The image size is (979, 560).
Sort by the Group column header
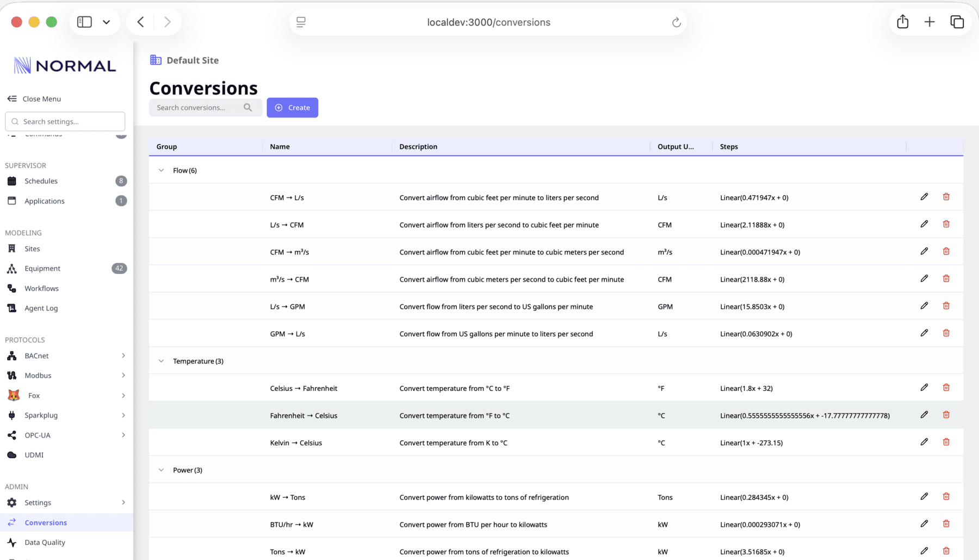tap(166, 147)
